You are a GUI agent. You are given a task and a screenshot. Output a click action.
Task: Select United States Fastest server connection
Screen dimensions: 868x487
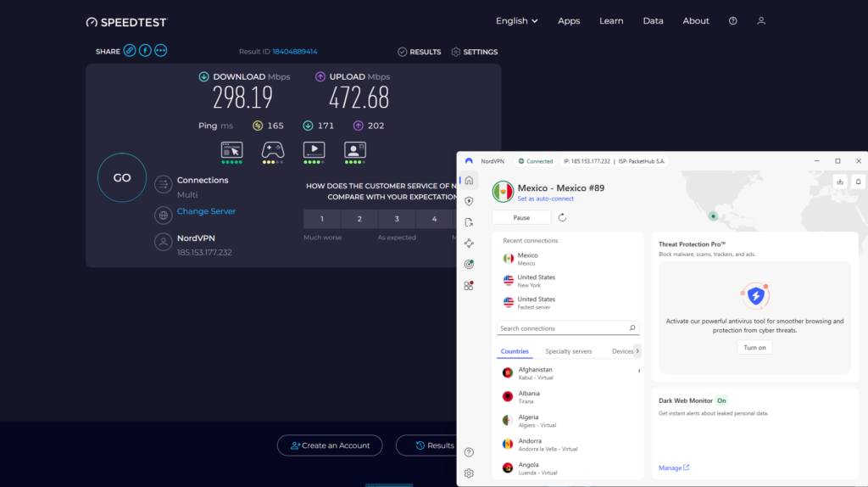click(568, 303)
